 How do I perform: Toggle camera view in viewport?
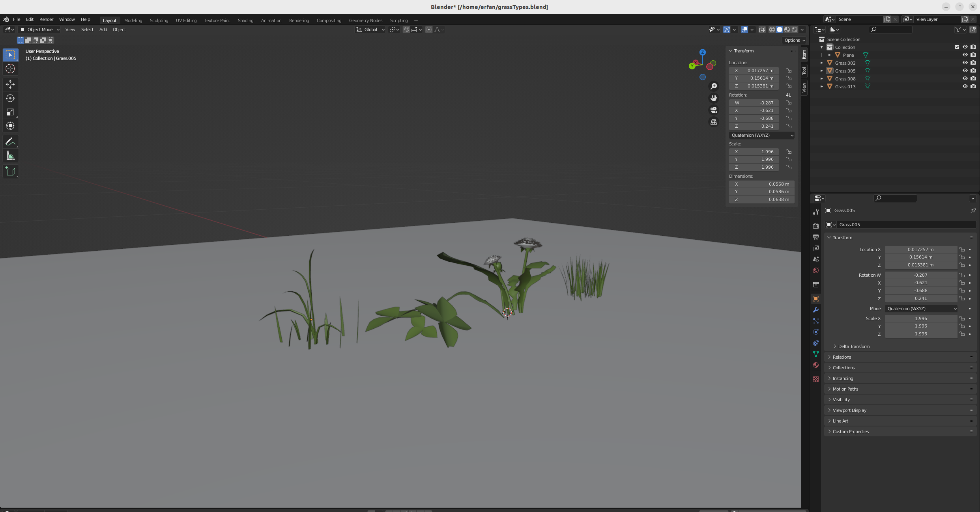(714, 110)
